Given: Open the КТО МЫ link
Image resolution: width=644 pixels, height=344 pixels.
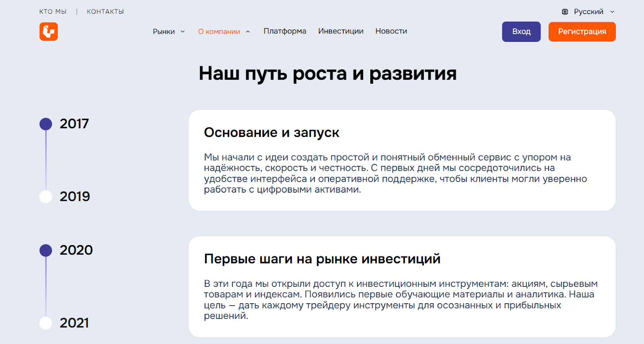Looking at the screenshot, I should point(53,12).
